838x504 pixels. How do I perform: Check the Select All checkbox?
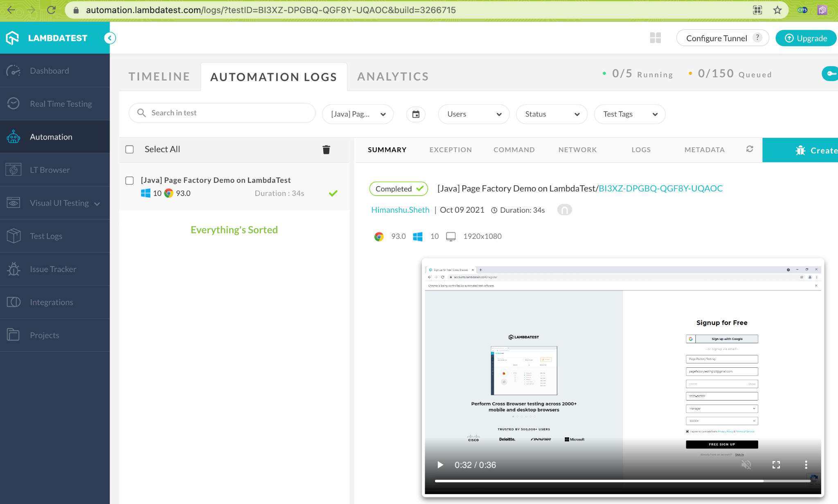point(129,149)
